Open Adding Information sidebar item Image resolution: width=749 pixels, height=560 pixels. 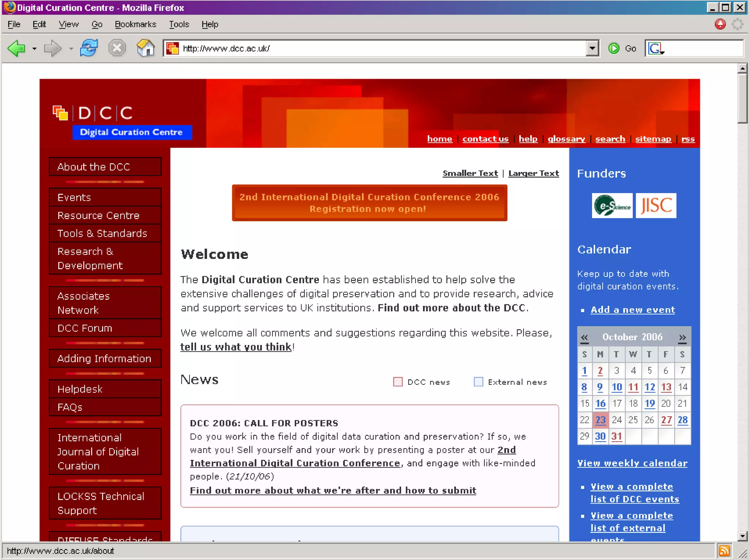click(105, 358)
